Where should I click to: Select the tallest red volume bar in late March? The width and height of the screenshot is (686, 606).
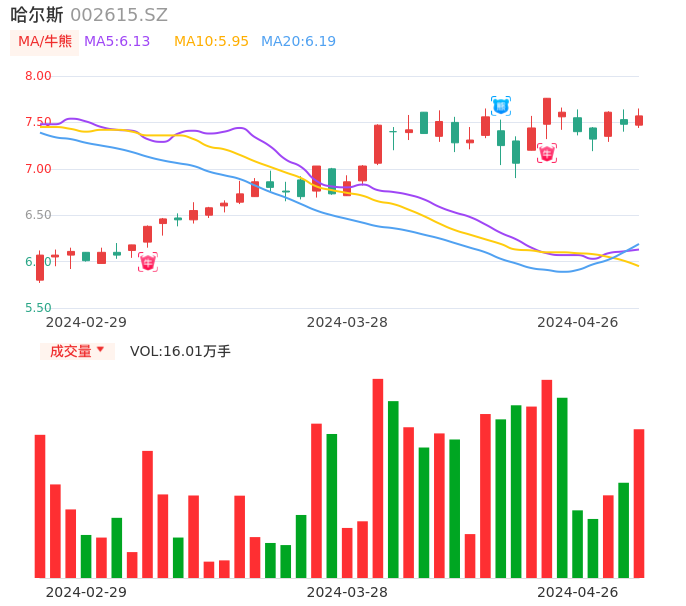tap(378, 478)
